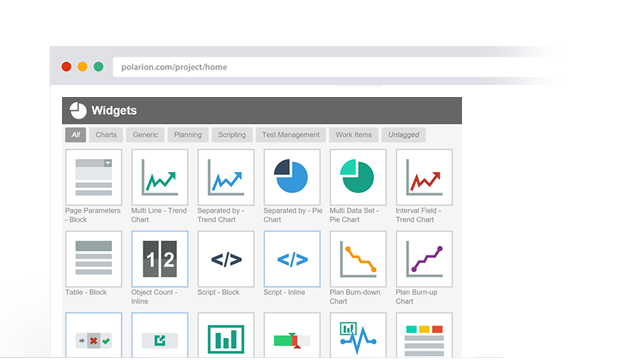Select the Page Parameters - Block widget icon
The image size is (640, 360).
click(93, 177)
